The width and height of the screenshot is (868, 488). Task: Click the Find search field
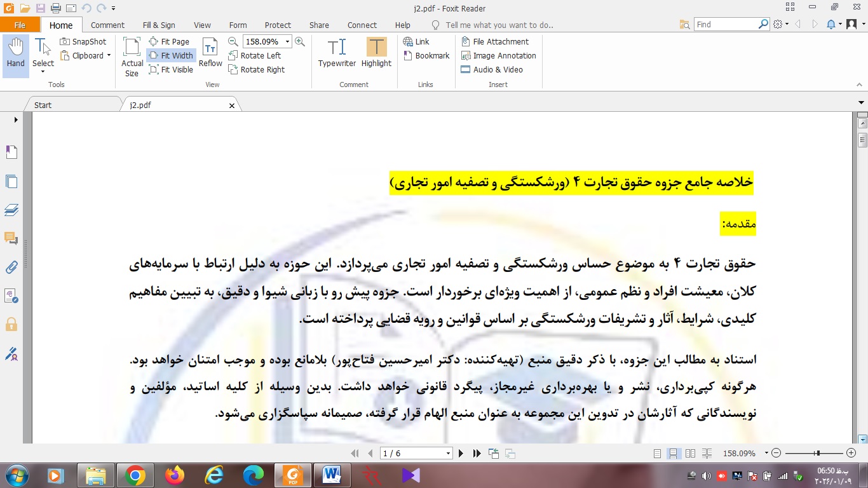(x=726, y=24)
